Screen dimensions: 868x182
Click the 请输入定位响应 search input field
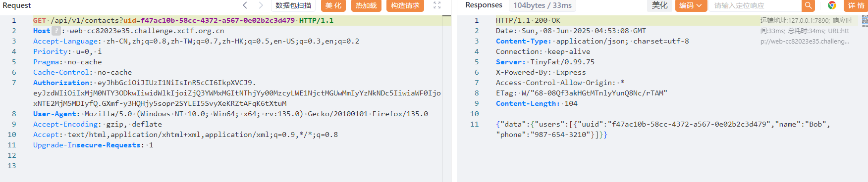[x=756, y=5]
